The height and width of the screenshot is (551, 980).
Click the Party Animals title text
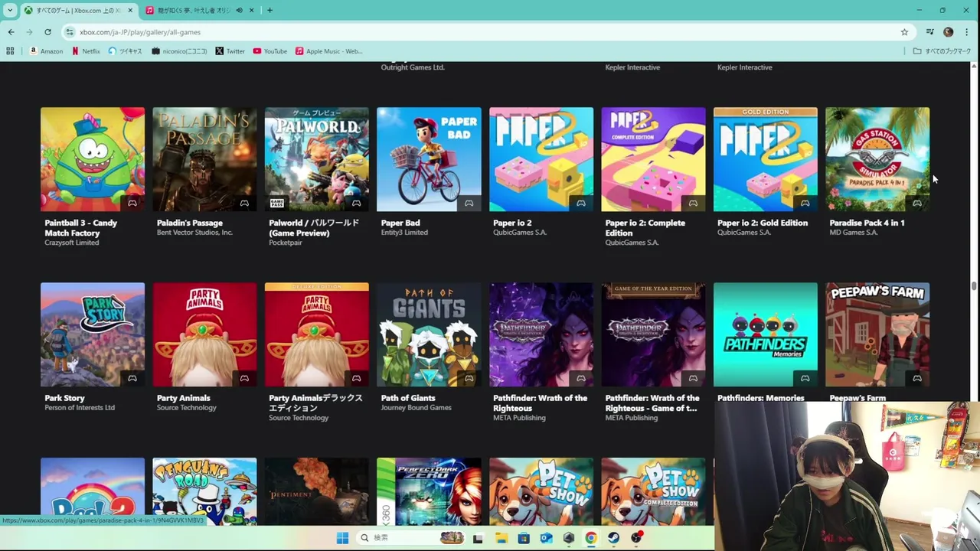point(183,398)
